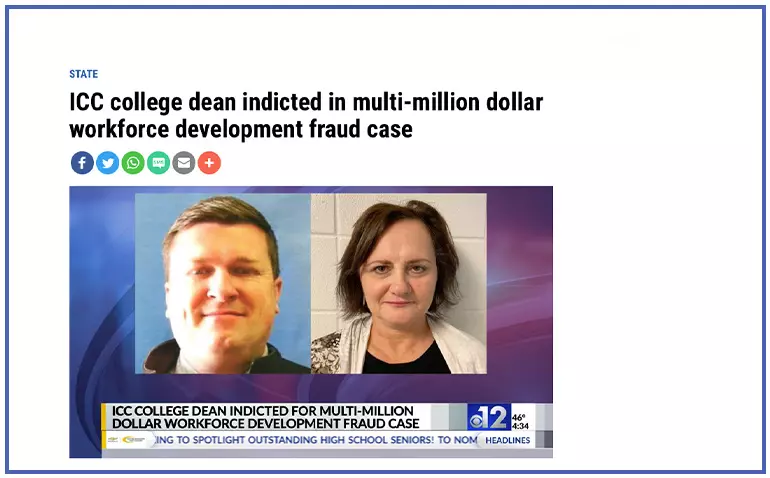
Task: Select the HEADLINES label in the ticker
Action: point(507,440)
